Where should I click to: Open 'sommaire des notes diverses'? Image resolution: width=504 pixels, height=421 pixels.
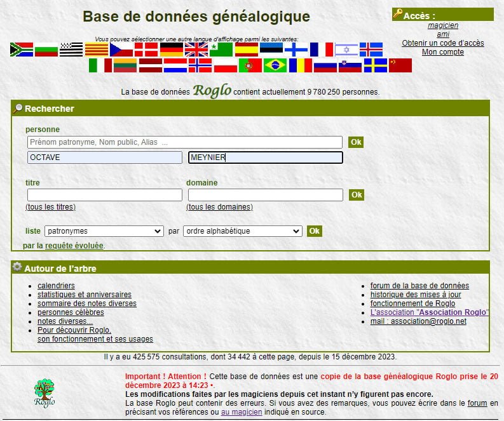coord(87,304)
